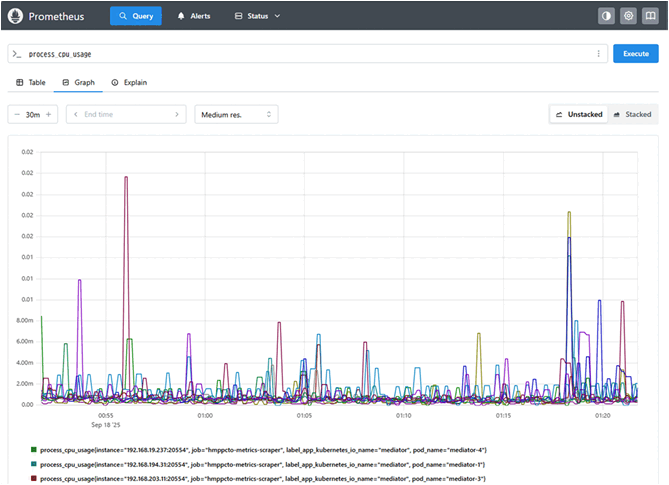The image size is (669, 485).
Task: Advance end time with the right arrow
Action: pos(177,115)
